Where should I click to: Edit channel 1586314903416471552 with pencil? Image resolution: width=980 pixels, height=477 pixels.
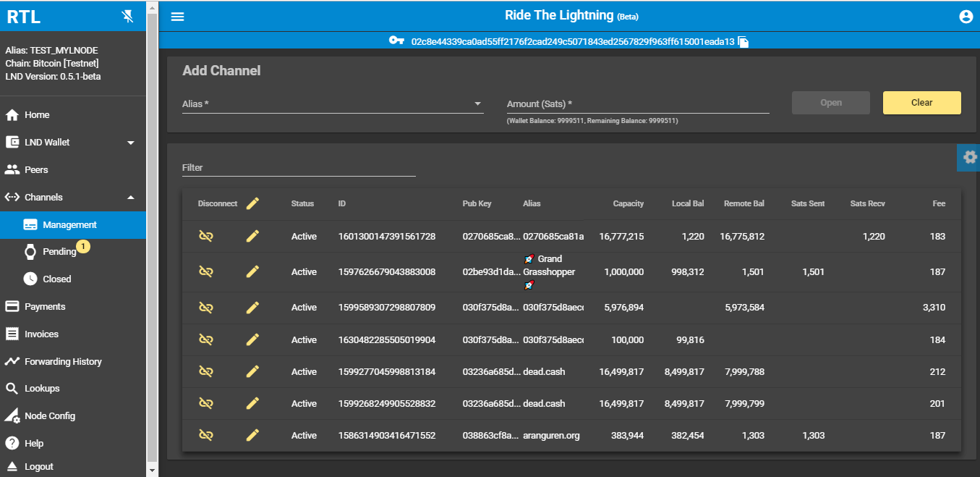pyautogui.click(x=252, y=435)
